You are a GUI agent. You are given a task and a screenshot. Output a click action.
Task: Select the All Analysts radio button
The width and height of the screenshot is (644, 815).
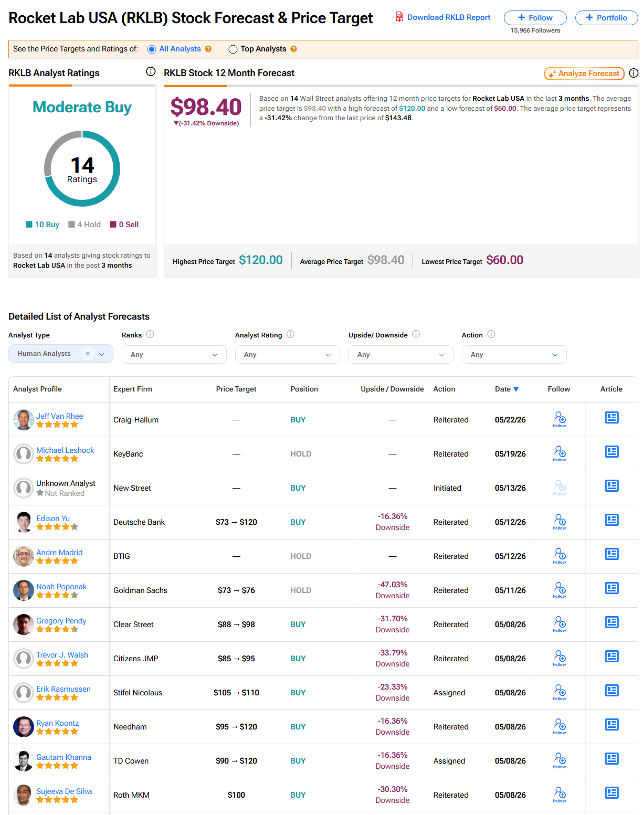(152, 49)
